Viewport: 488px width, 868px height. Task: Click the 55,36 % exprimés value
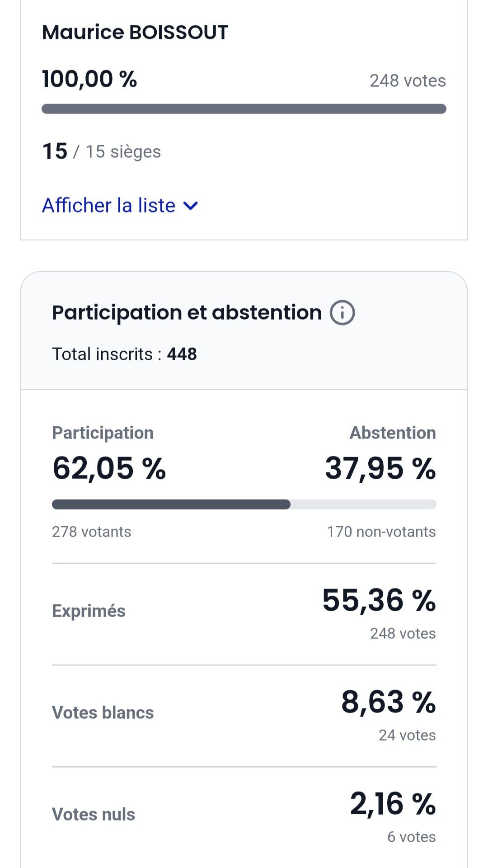pos(379,600)
